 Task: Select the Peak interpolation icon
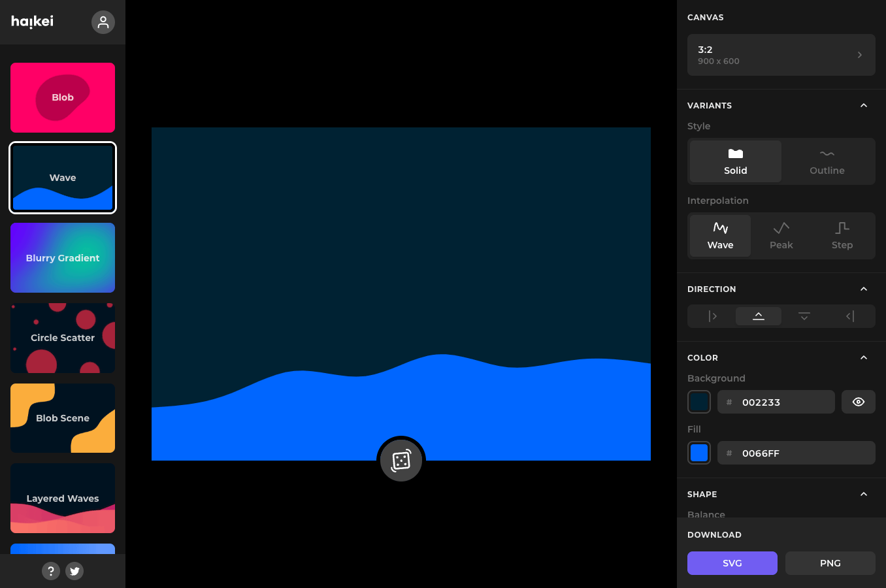pyautogui.click(x=781, y=235)
